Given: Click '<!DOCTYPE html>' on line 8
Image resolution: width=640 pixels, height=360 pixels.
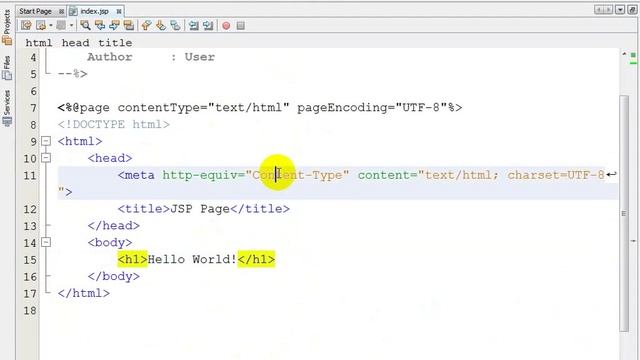Looking at the screenshot, I should point(113,124).
